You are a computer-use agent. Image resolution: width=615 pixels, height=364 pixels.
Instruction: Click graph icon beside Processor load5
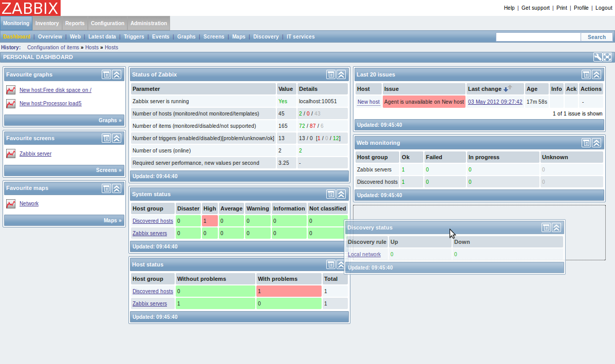(11, 103)
